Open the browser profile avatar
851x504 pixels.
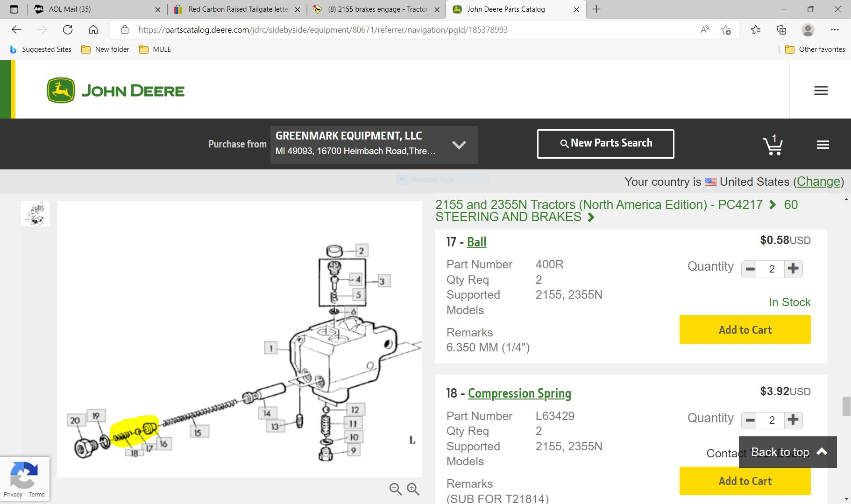(808, 30)
